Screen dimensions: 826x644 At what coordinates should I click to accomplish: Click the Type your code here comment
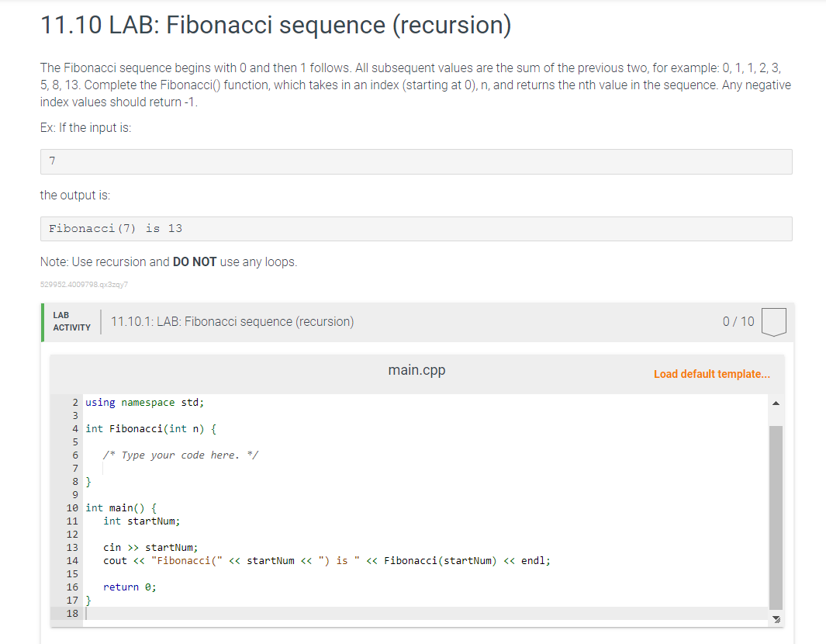pos(180,455)
